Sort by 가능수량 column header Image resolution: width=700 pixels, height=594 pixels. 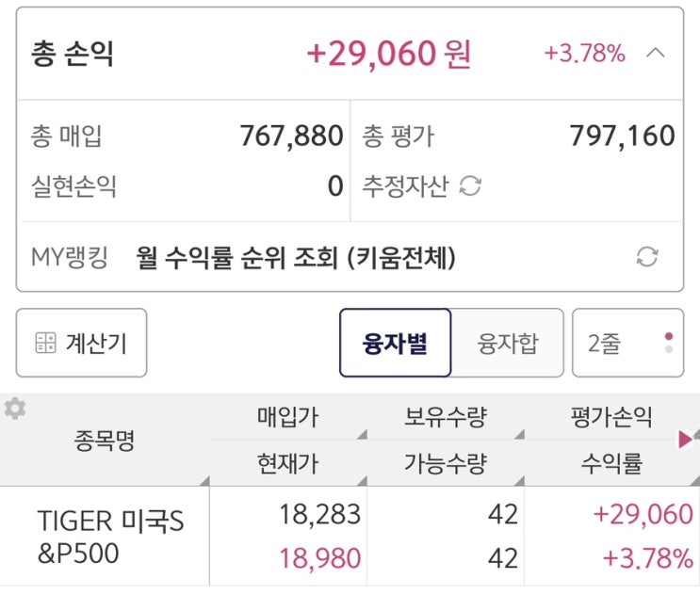pyautogui.click(x=446, y=463)
